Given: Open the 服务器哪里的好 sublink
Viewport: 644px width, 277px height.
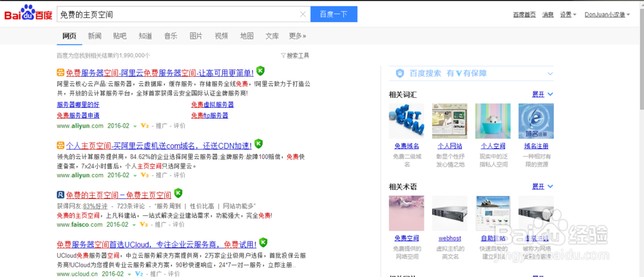Looking at the screenshot, I should pos(78,104).
